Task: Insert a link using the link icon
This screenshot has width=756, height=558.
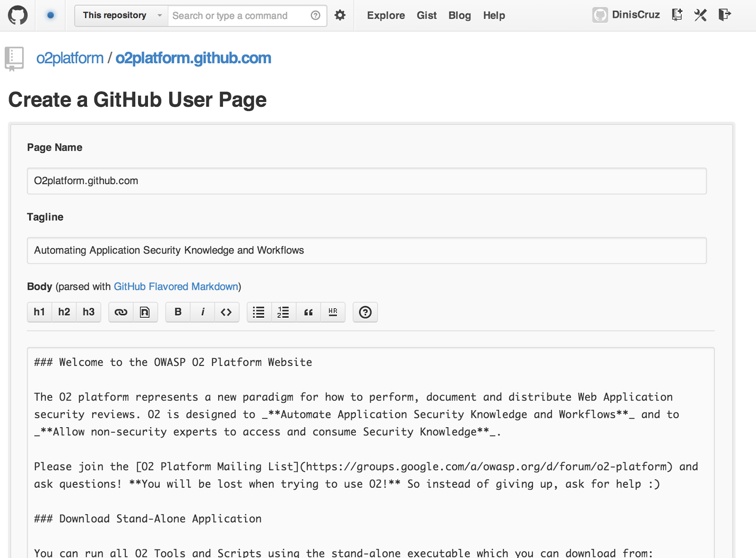Action: [121, 312]
